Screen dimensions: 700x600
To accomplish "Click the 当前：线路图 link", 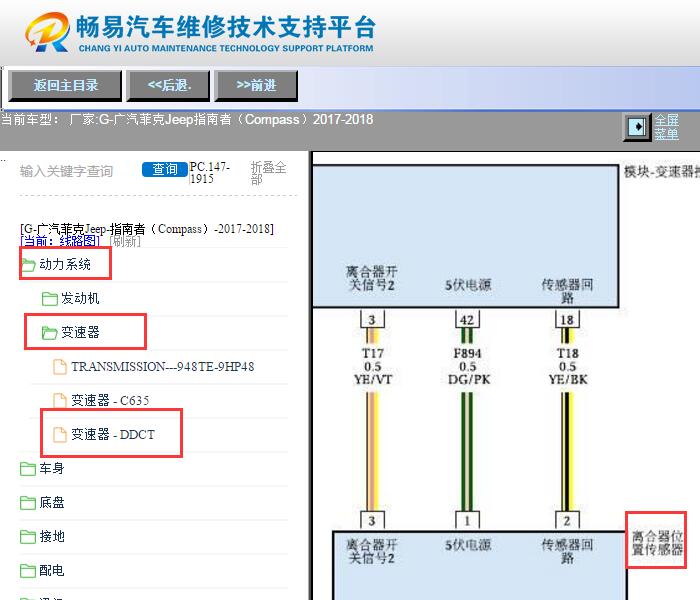I will (x=60, y=241).
